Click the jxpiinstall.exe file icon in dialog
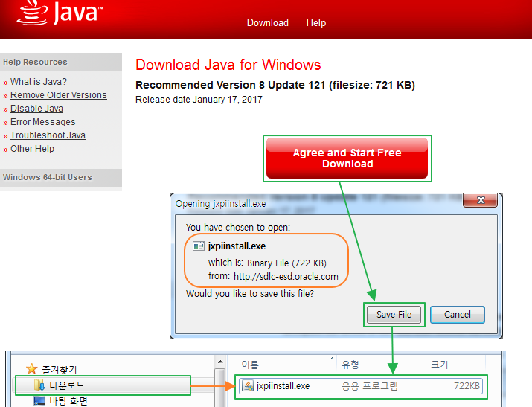Screen dimensions: 532x407 199,246
